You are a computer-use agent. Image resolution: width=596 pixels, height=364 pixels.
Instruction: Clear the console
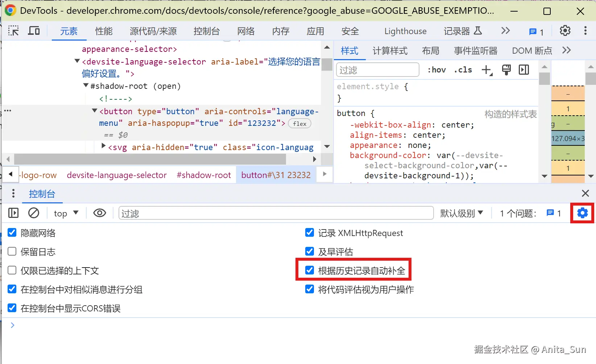click(34, 213)
